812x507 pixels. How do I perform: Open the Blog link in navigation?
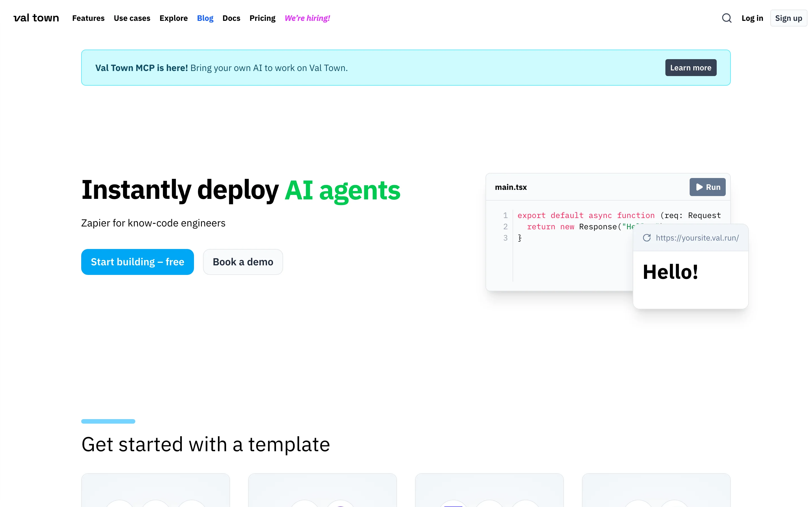205,18
